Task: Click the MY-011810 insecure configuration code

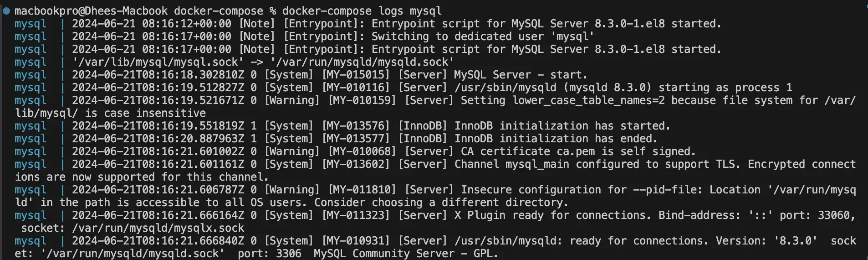Action: tap(362, 189)
